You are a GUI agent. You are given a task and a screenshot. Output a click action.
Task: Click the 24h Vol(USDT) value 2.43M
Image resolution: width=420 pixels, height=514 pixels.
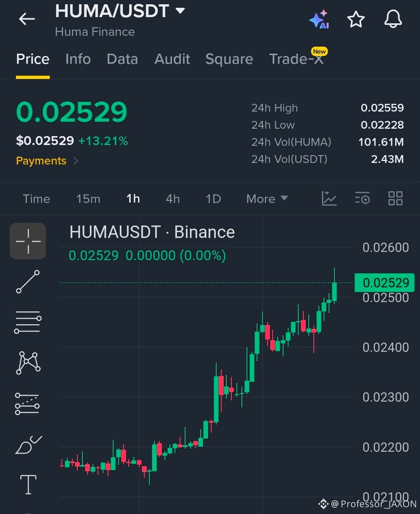(387, 159)
